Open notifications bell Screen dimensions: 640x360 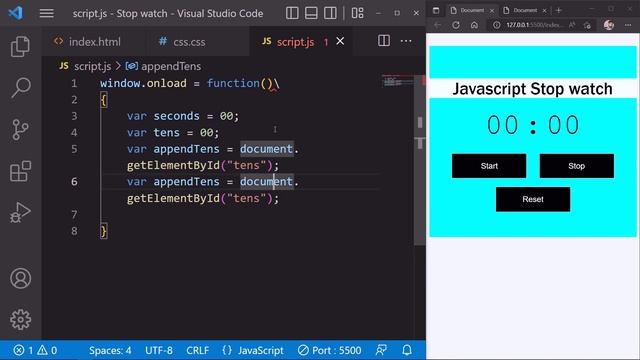[407, 350]
